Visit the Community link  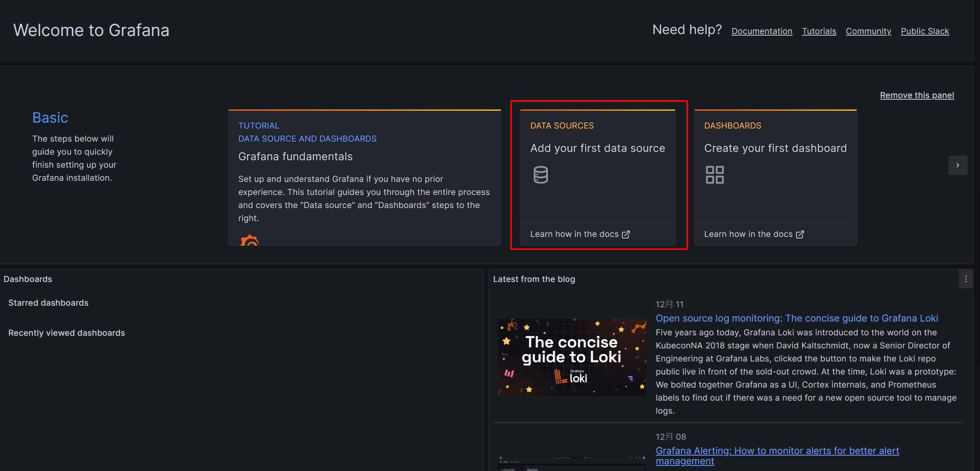click(868, 31)
